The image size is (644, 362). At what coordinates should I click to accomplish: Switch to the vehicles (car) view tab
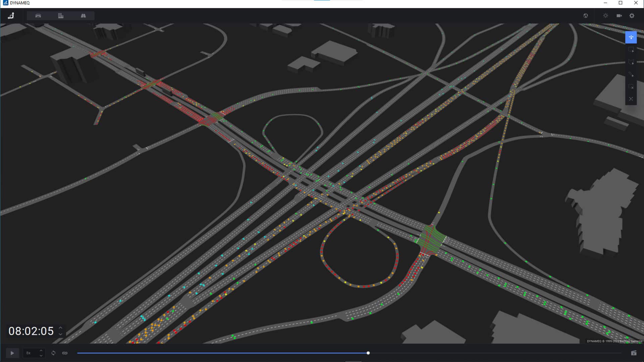[38, 16]
